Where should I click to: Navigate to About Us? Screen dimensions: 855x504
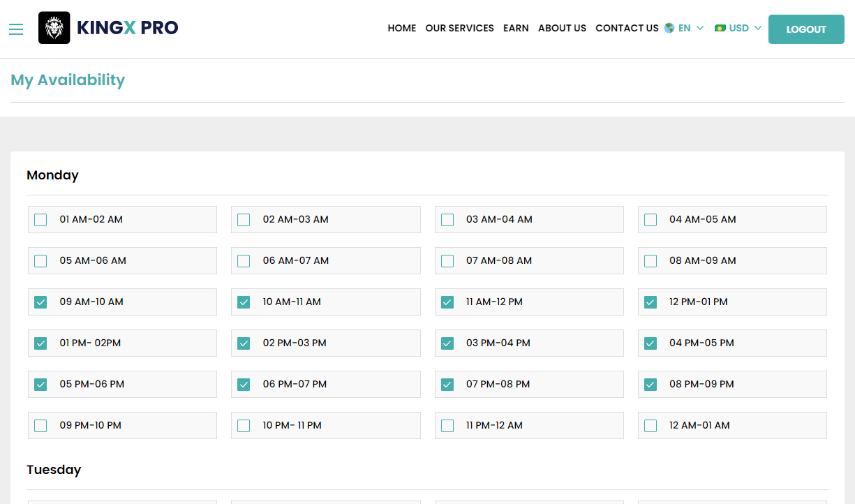click(562, 28)
